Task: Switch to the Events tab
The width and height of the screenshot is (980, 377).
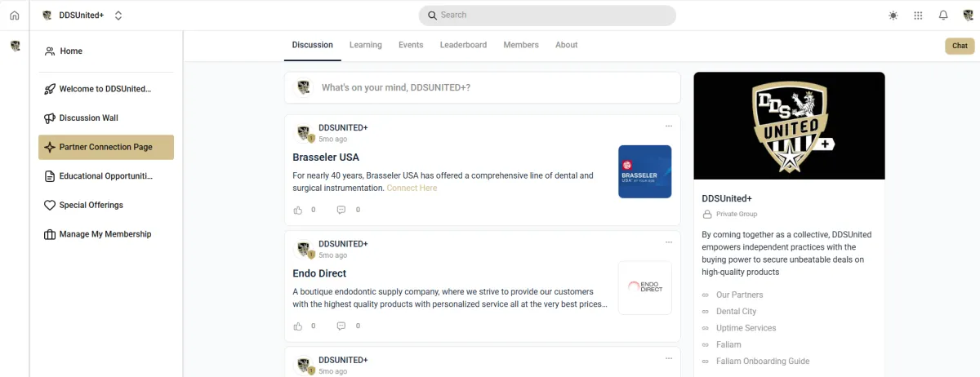Action: pyautogui.click(x=411, y=45)
